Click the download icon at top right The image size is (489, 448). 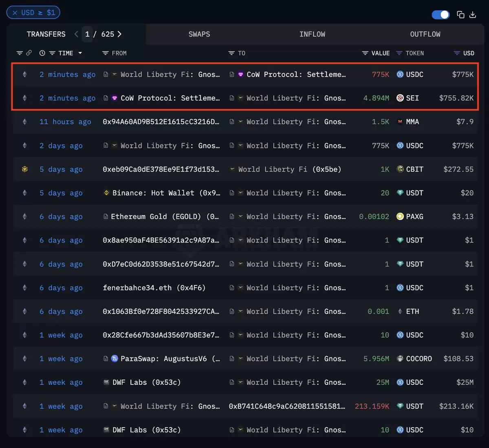473,15
